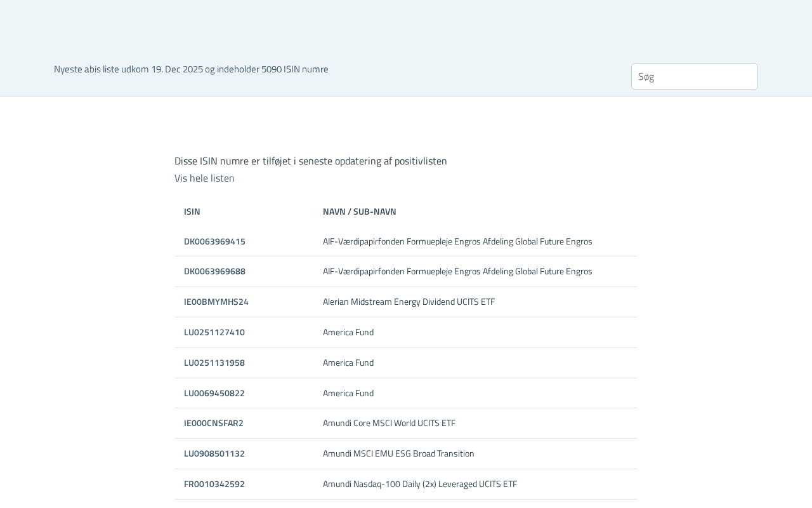This screenshot has height=508, width=812.
Task: Select ISIN LU0908501132
Action: 214,453
